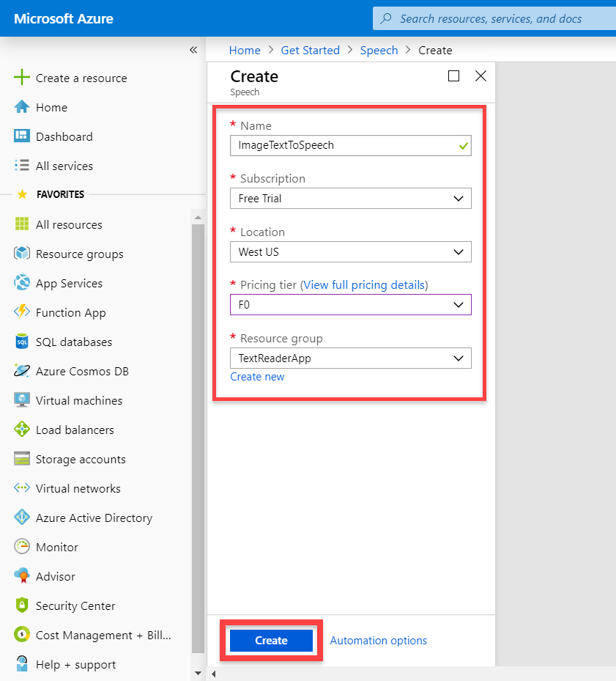Click the Virtual networks icon

22,487
